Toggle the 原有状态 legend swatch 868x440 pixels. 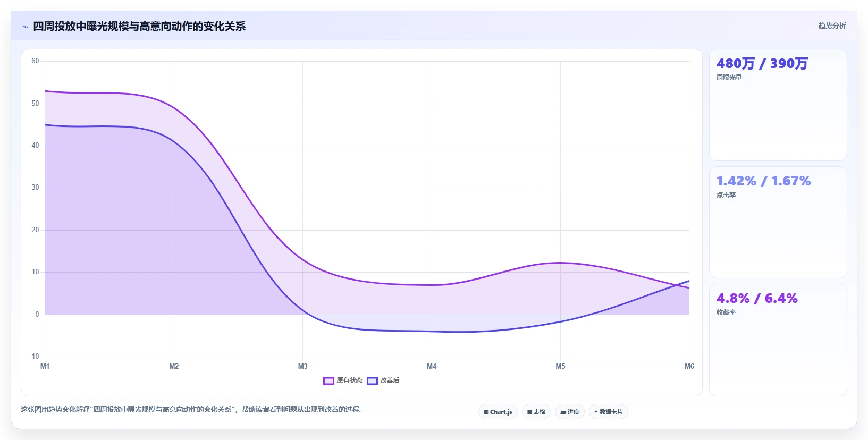[x=328, y=380]
